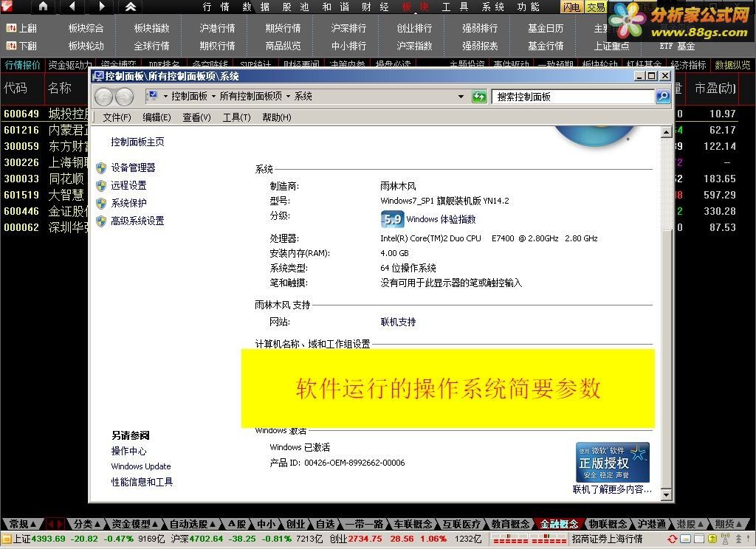Click the 联机了解更多内容 link
Screen dimensions: 756x549
pyautogui.click(x=612, y=490)
